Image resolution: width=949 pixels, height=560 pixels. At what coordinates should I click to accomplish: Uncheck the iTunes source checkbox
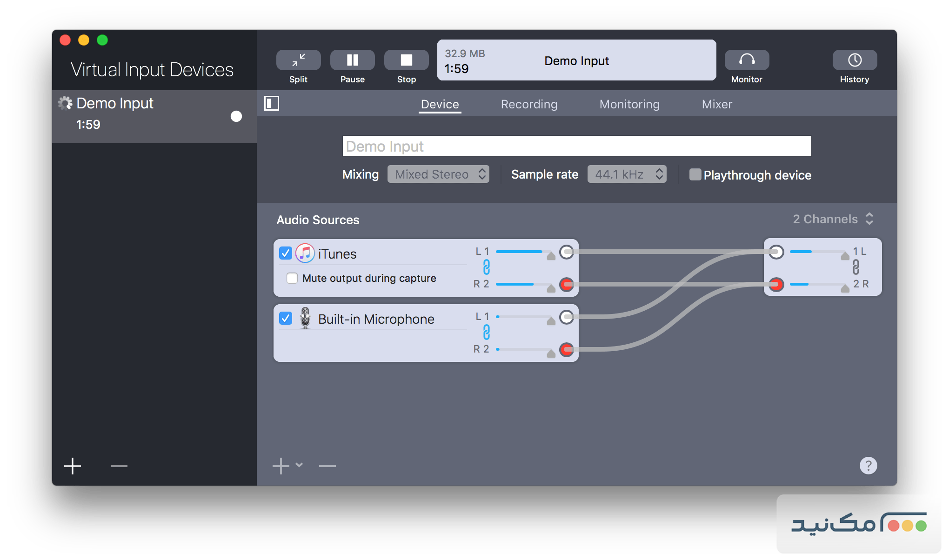[x=286, y=253]
